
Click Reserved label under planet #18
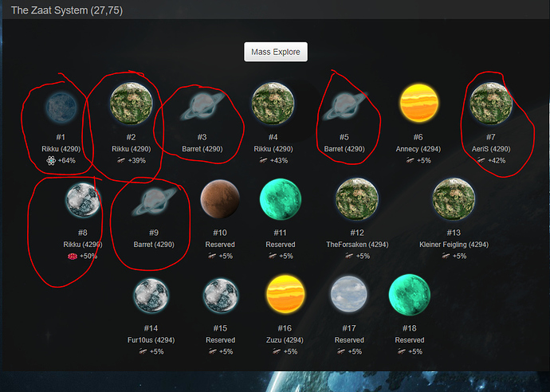(410, 340)
